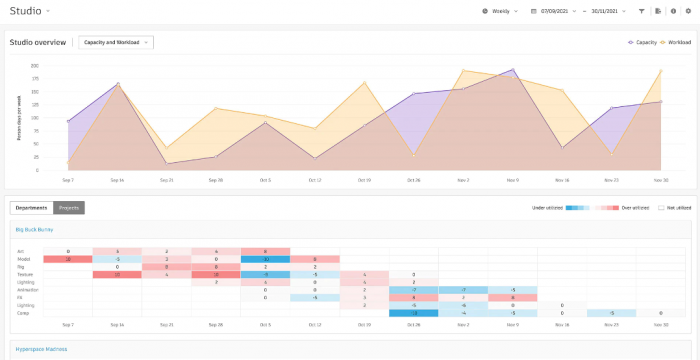The height and width of the screenshot is (360, 700).
Task: Click the Nov 9 capacity peak point
Action: 513,70
